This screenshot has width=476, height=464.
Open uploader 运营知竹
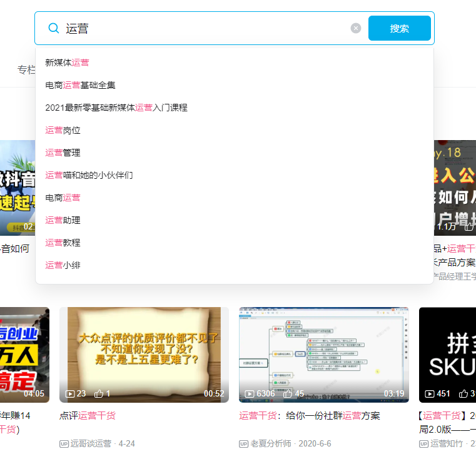[446, 443]
